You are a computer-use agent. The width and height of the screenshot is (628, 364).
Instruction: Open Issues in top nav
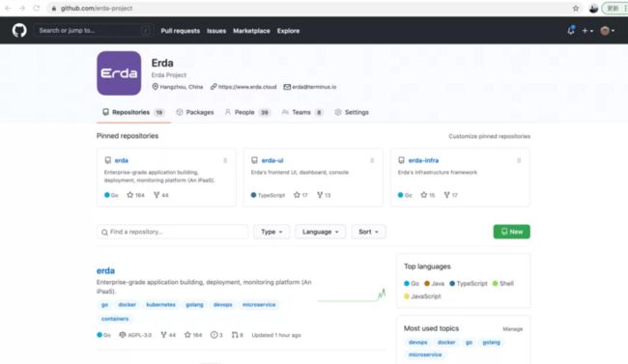[216, 31]
